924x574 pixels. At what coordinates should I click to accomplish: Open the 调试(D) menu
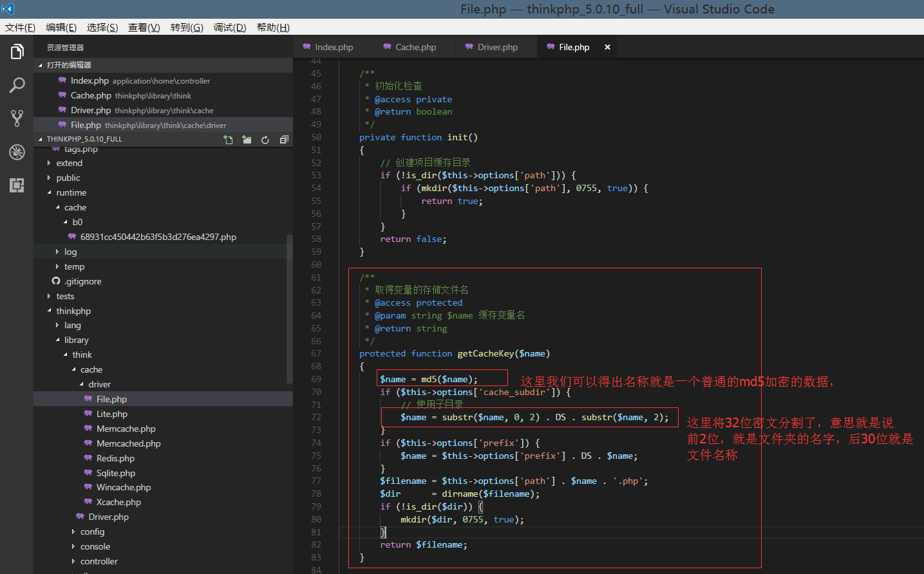[230, 27]
